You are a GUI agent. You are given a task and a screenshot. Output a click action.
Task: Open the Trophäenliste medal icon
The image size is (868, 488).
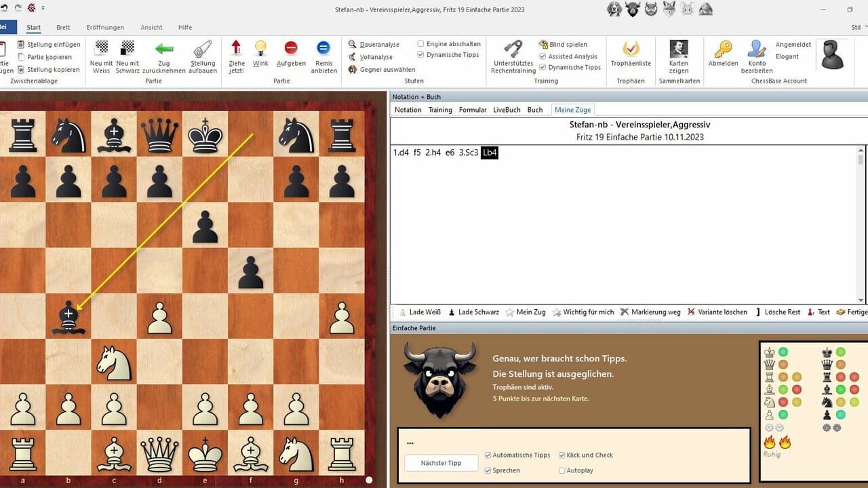tap(631, 49)
